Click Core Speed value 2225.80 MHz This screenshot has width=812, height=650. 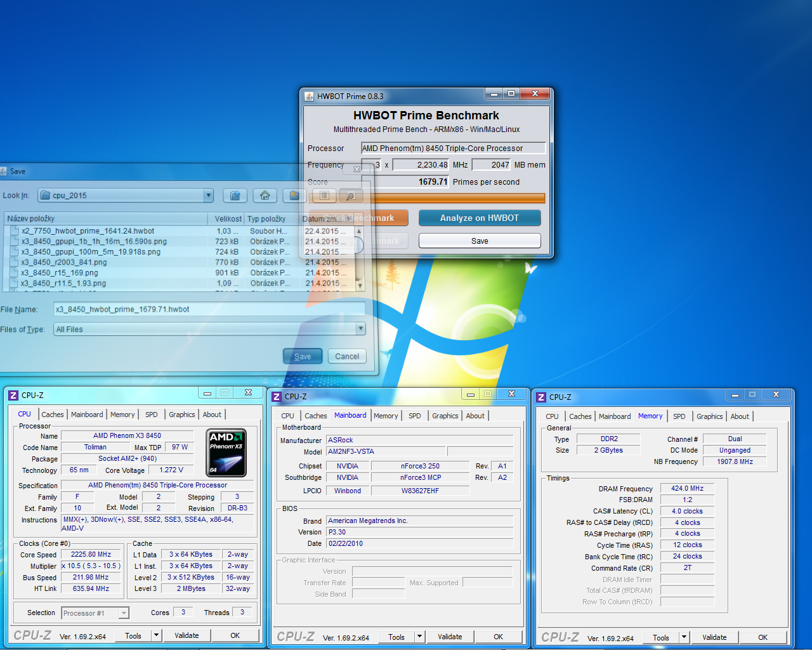coord(91,554)
